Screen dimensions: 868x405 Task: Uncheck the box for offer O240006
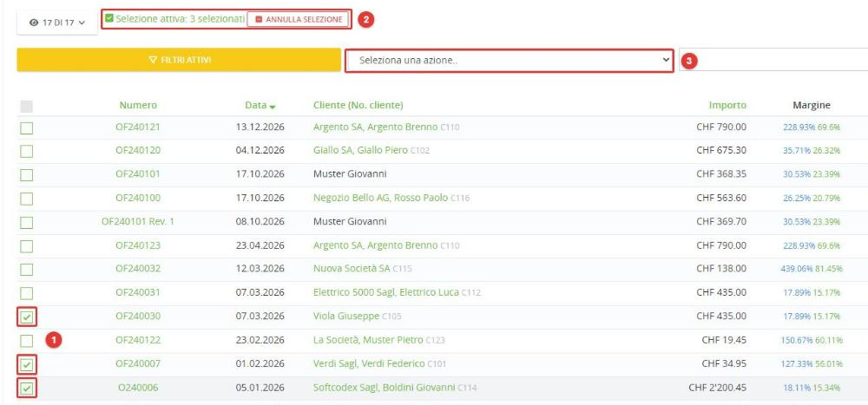(x=26, y=389)
